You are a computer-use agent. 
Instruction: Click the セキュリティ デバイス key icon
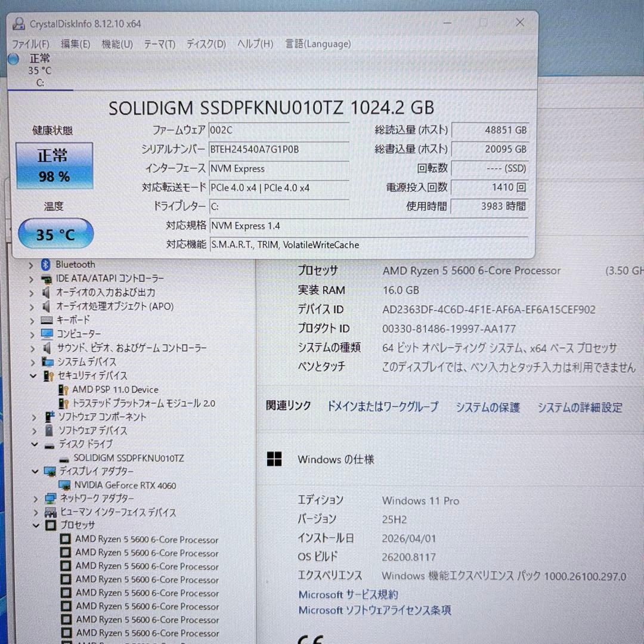pyautogui.click(x=48, y=376)
